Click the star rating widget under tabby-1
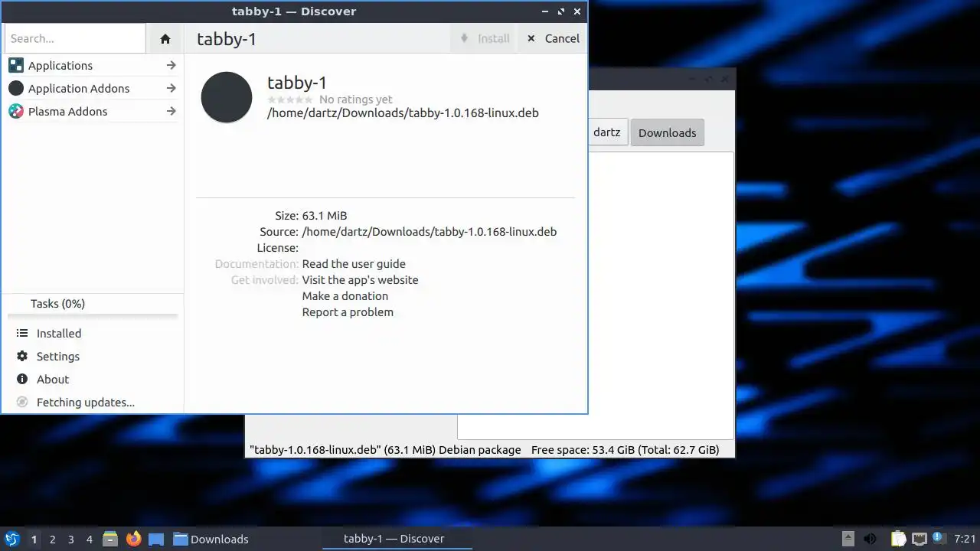The width and height of the screenshot is (980, 551). [290, 99]
